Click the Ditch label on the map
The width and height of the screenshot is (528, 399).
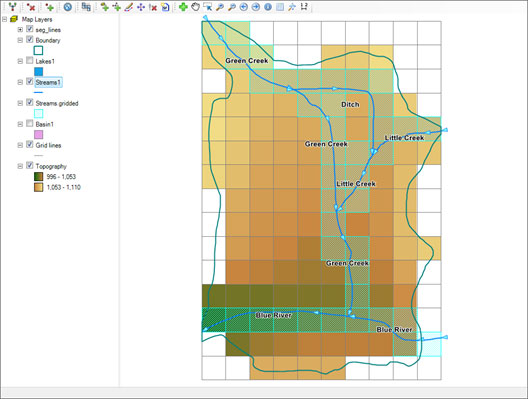350,104
